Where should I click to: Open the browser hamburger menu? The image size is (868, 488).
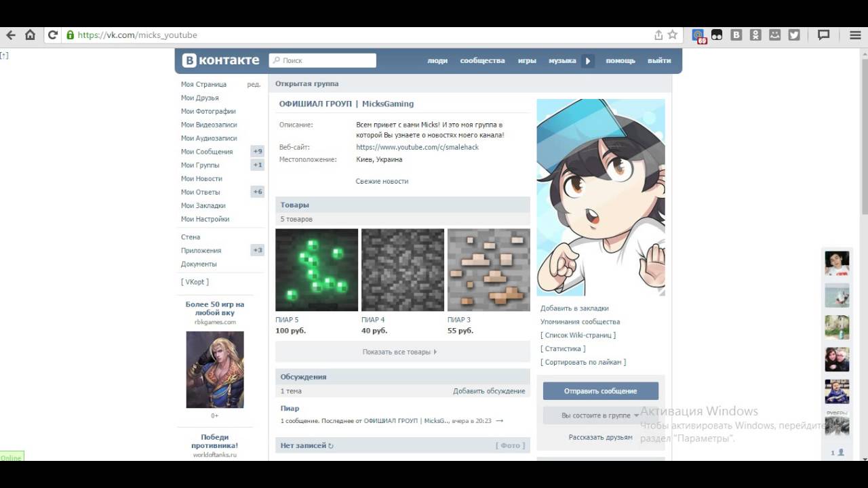pyautogui.click(x=855, y=35)
